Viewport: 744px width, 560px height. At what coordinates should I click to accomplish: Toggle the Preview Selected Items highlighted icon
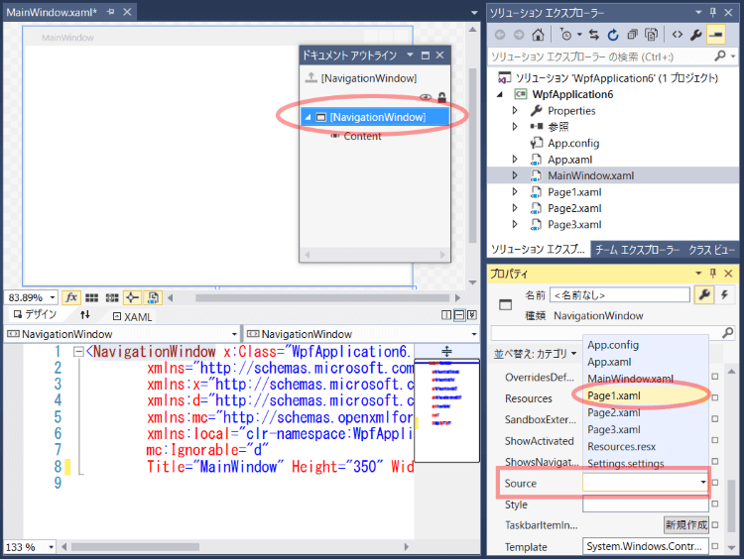(x=715, y=35)
